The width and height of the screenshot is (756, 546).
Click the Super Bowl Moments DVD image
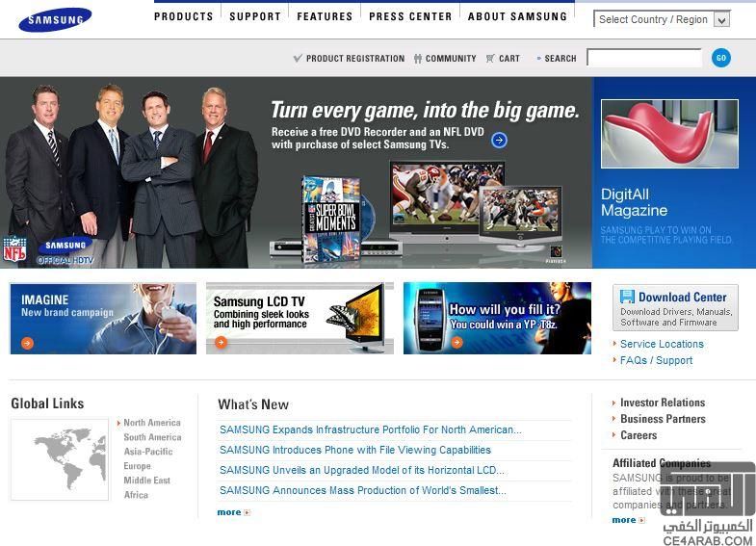[331, 220]
